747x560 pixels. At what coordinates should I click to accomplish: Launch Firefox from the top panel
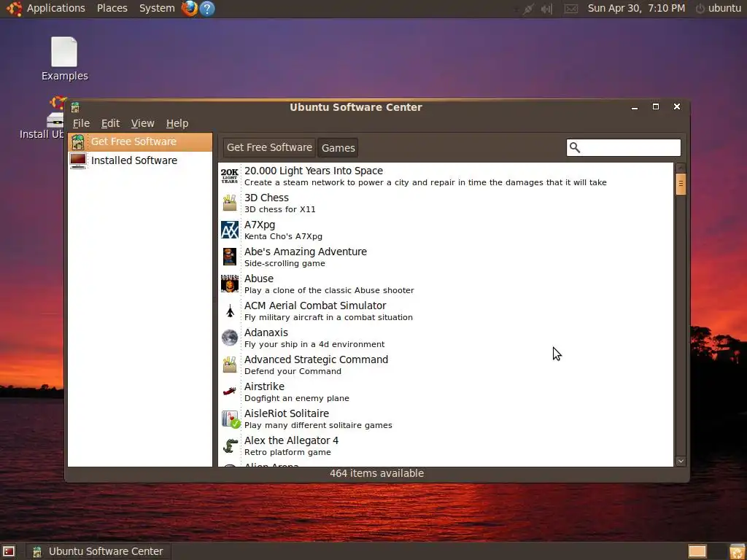[190, 8]
